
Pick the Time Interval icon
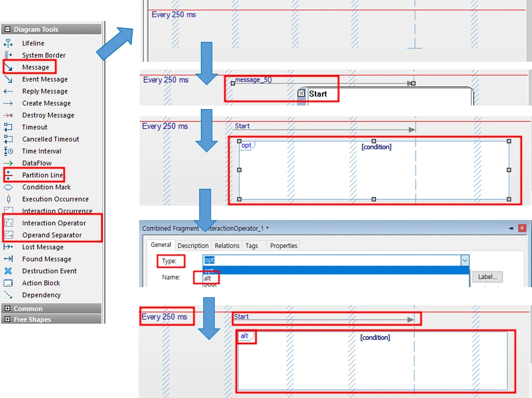pos(8,151)
